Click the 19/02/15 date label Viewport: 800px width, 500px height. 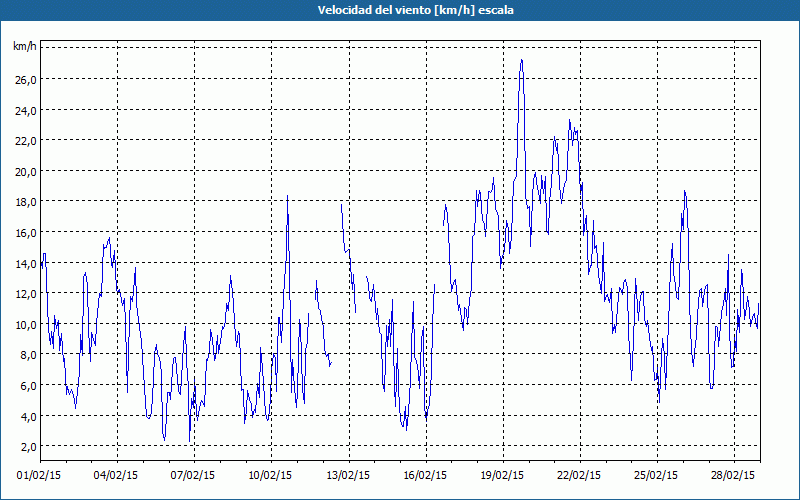[502, 475]
